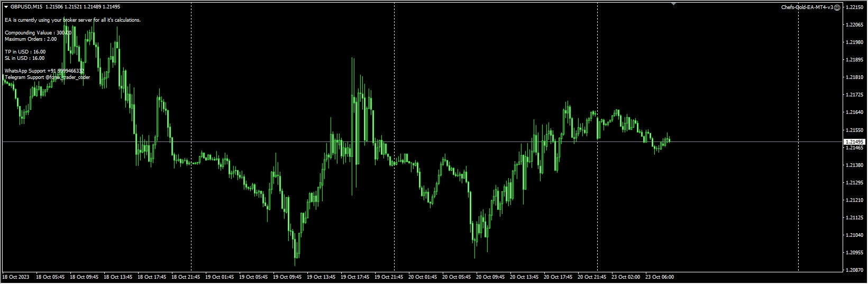Viewport: 868px width, 284px height.
Task: Click the 1.21210 price axis label
Action: pos(855,200)
